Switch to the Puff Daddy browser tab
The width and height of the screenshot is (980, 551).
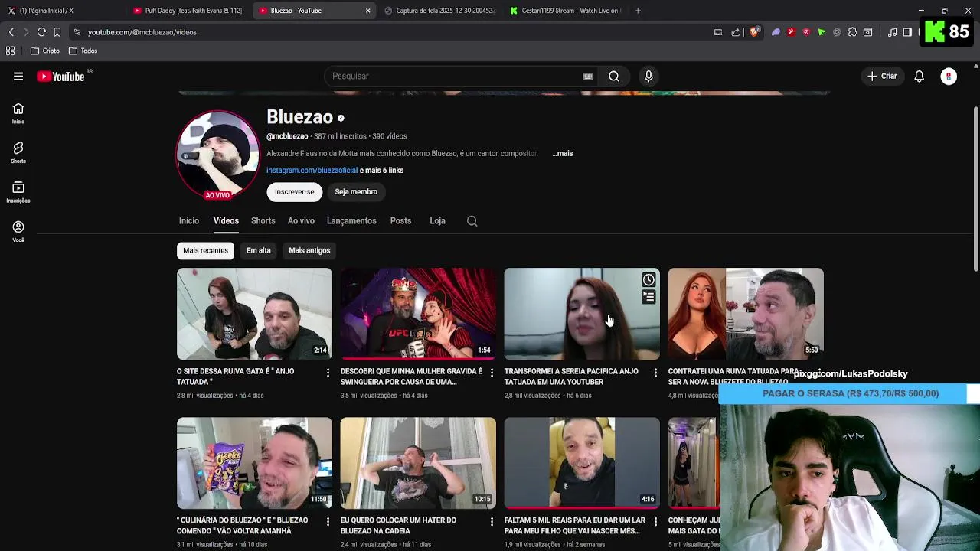click(188, 11)
